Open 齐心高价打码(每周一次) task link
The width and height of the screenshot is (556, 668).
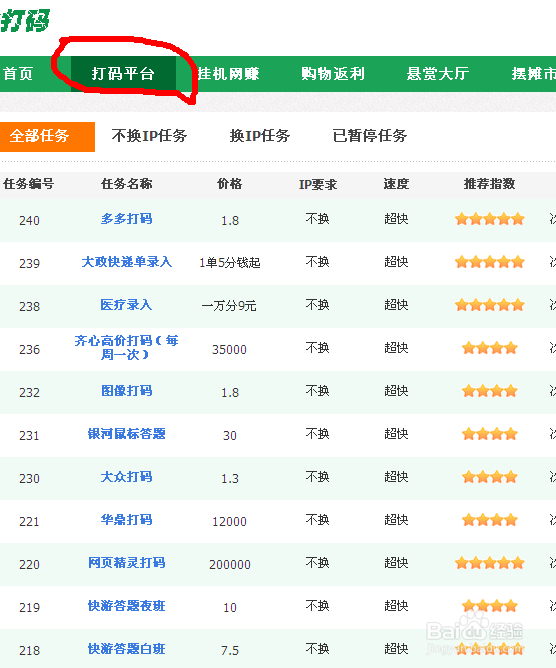[x=127, y=348]
